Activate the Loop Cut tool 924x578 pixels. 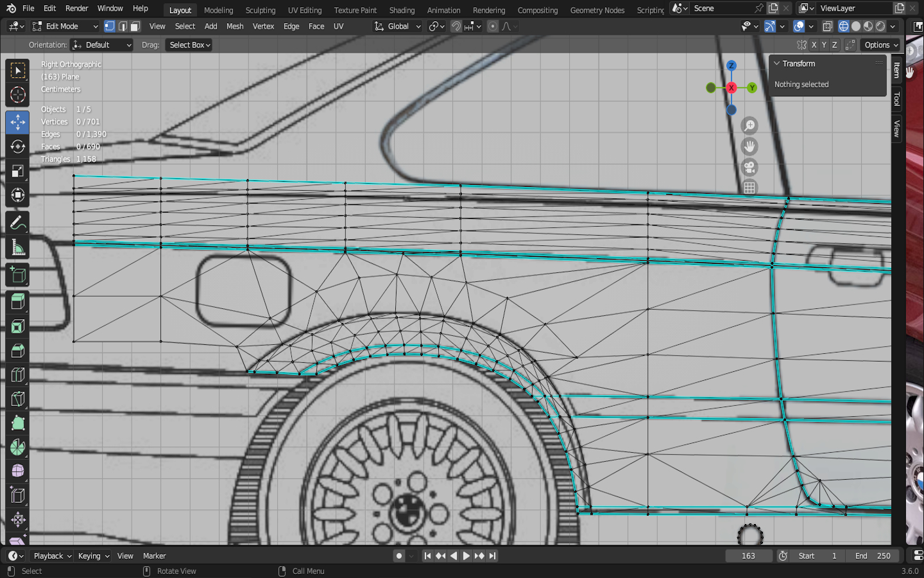(18, 375)
